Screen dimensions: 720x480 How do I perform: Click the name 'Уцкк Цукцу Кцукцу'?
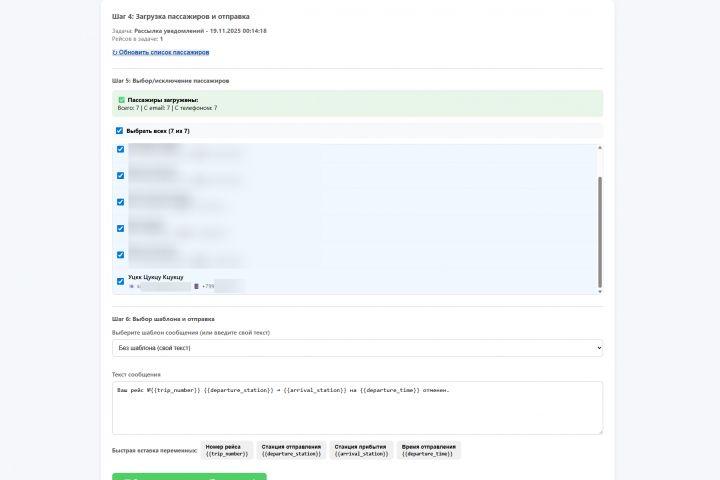[156, 277]
